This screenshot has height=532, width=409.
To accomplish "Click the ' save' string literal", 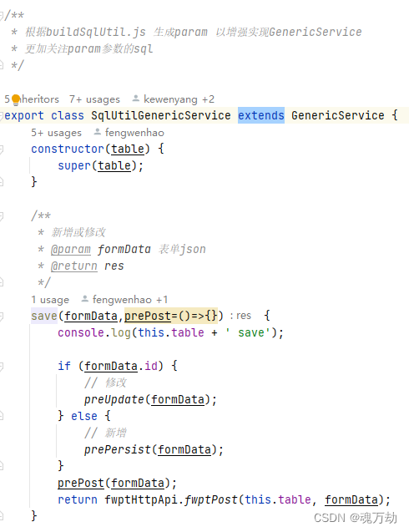I will pyautogui.click(x=248, y=332).
